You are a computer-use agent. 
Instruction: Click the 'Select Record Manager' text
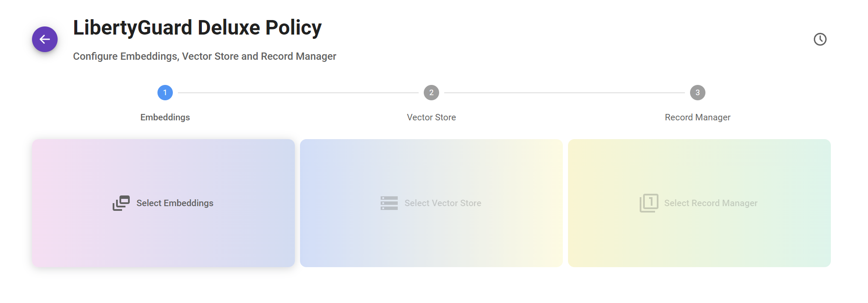[x=711, y=203]
